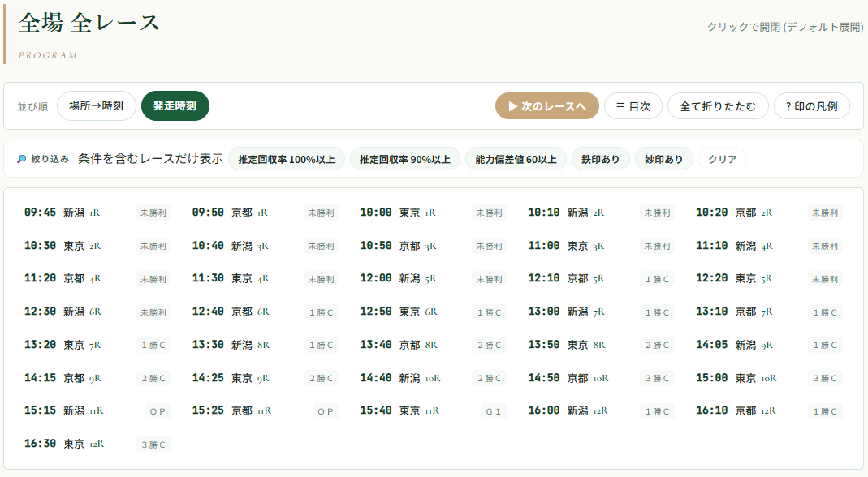Open 12:20 東京 5R race
Viewport: 868px width, 477px height.
coord(770,279)
